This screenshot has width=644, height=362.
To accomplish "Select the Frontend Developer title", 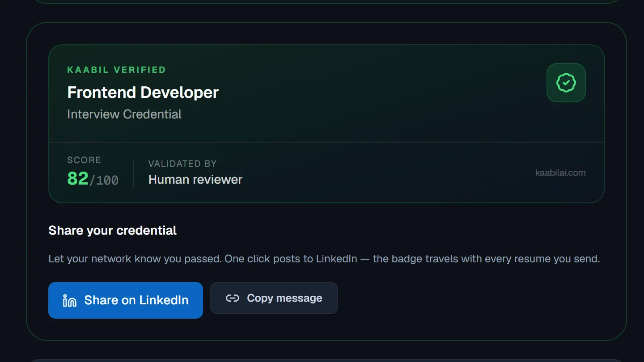I will coord(143,93).
